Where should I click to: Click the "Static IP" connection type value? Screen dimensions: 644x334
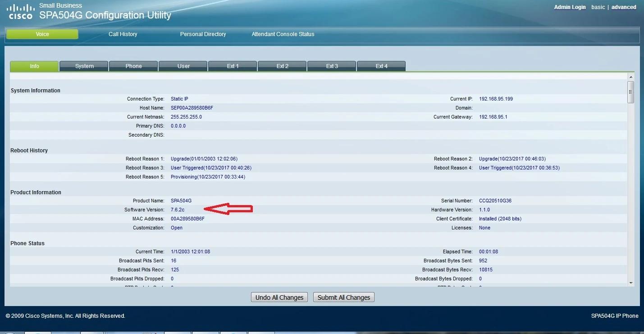179,99
